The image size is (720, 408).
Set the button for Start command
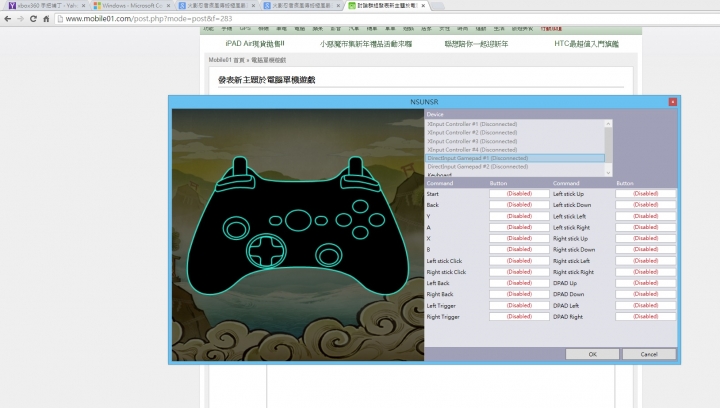coord(519,194)
